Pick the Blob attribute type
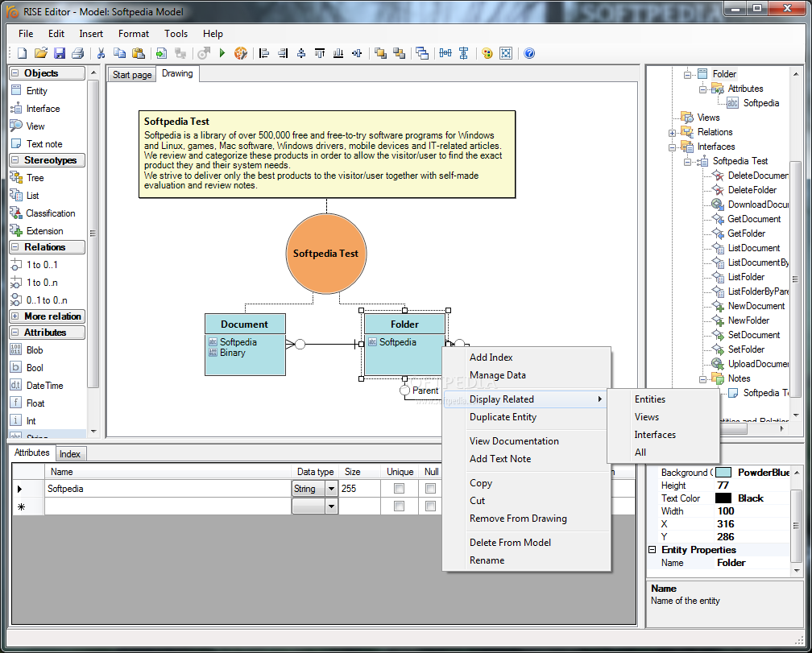Screen dimensions: 812x653 (x=34, y=349)
